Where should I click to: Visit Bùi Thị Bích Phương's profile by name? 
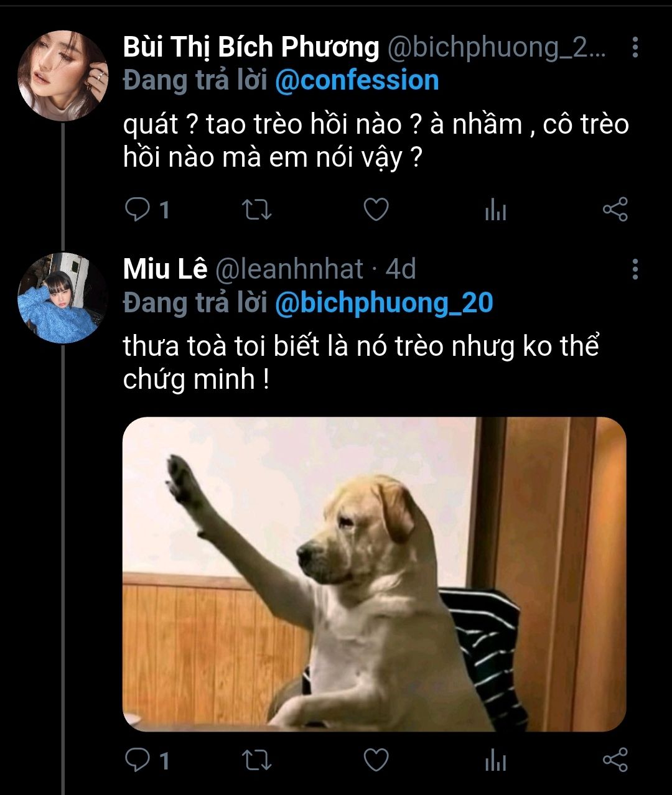click(x=251, y=47)
